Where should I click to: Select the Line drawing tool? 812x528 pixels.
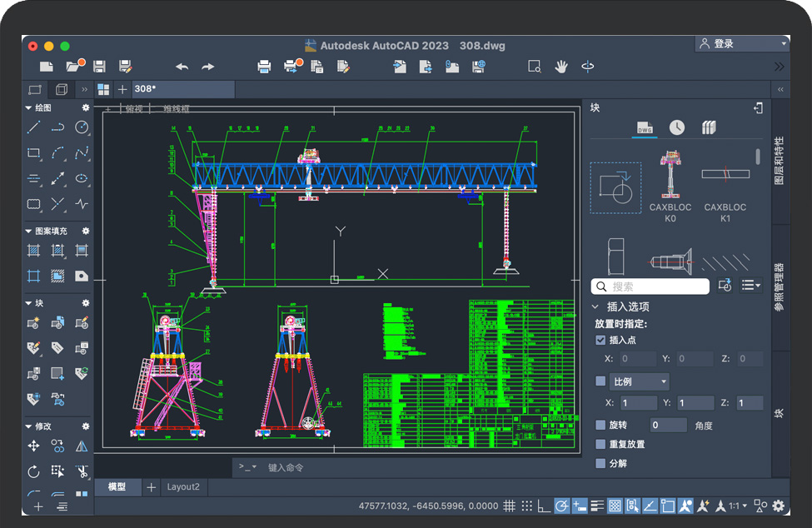point(34,127)
